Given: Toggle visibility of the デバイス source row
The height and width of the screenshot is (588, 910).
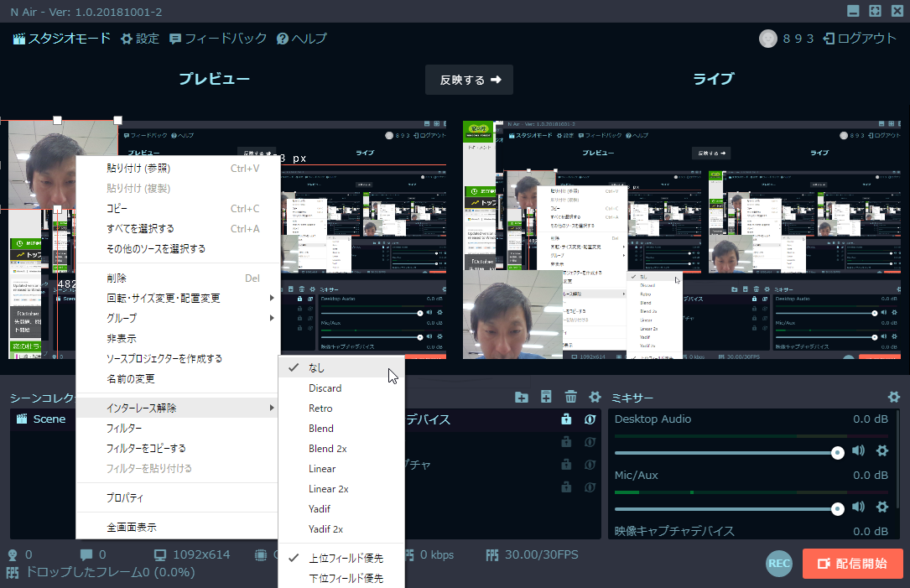Looking at the screenshot, I should click(590, 419).
